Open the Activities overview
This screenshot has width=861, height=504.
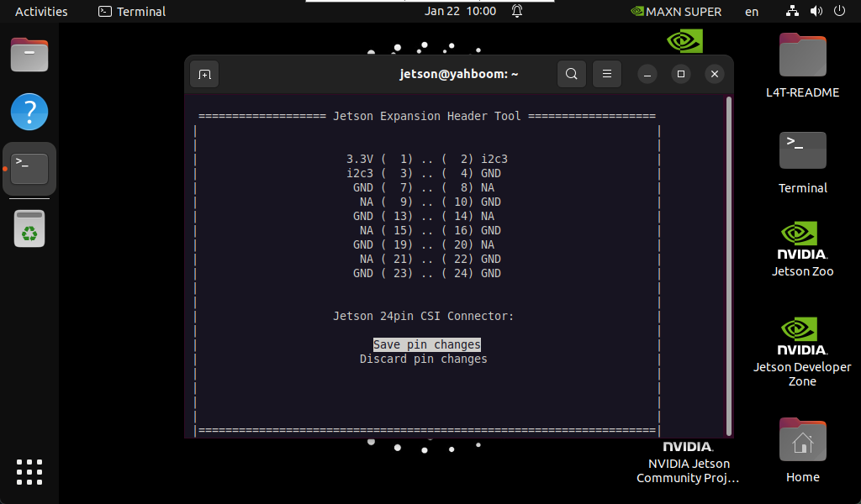(x=41, y=11)
